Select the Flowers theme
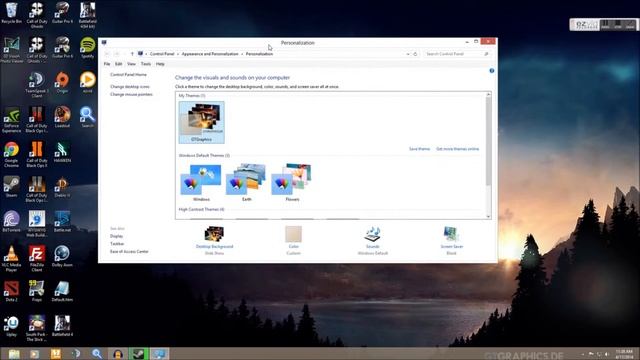This screenshot has width=640, height=360. [292, 182]
